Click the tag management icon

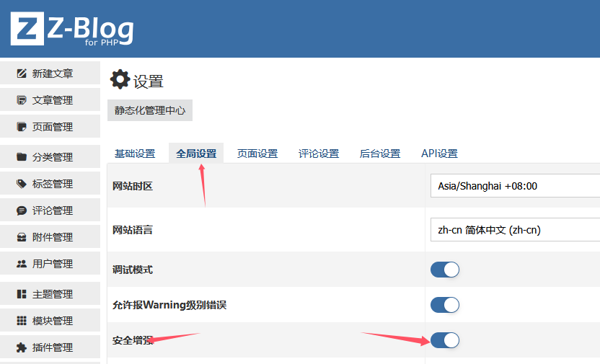pyautogui.click(x=22, y=184)
